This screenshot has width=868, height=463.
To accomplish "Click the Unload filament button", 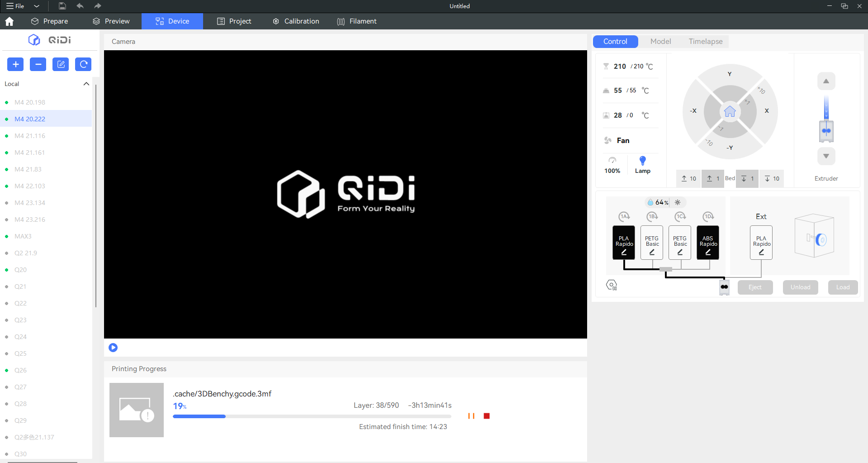I will coord(800,287).
